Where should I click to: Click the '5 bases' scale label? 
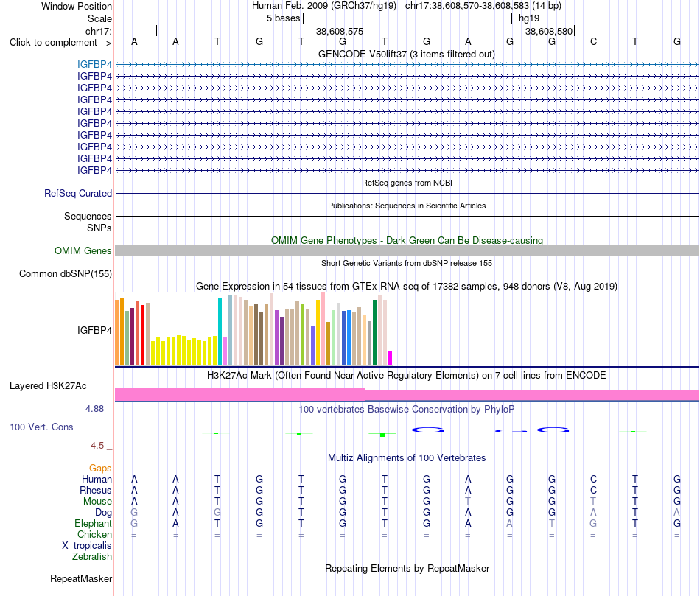pyautogui.click(x=284, y=18)
